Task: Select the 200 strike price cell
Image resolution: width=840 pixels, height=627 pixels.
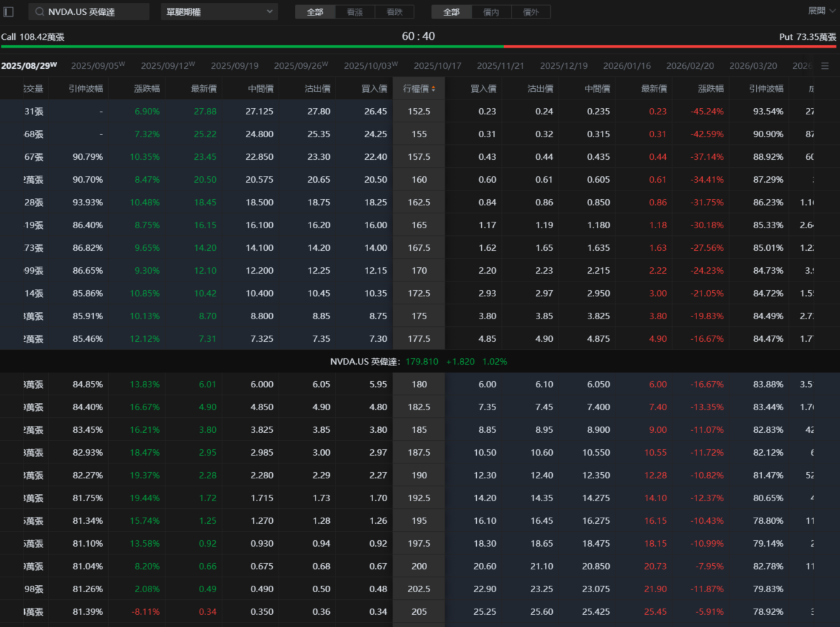Action: click(x=419, y=567)
